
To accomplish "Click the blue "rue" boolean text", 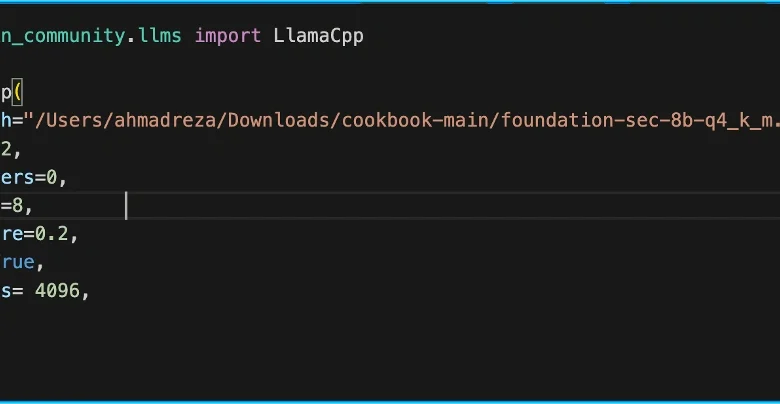I will coord(18,263).
